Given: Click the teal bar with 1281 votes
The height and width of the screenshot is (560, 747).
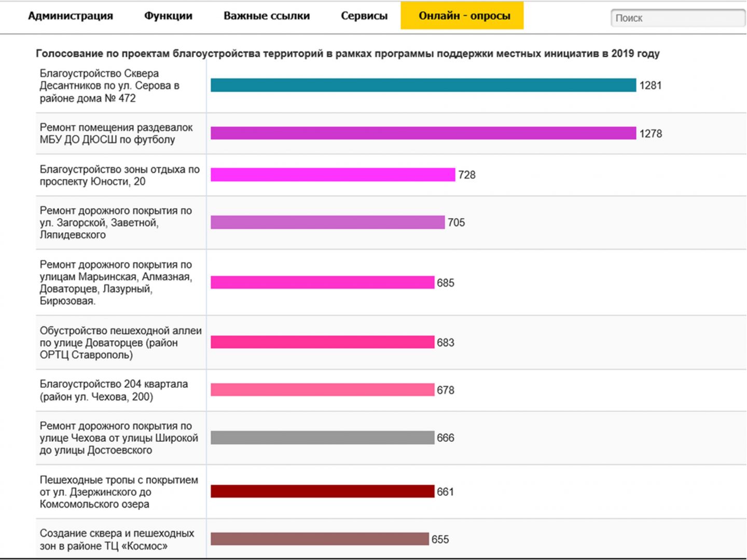Looking at the screenshot, I should click(x=423, y=85).
